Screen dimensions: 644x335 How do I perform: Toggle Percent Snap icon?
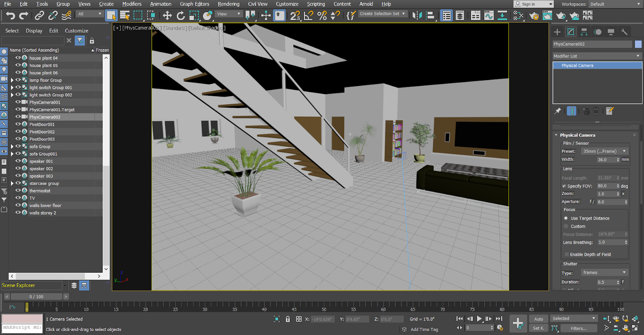(x=322, y=16)
